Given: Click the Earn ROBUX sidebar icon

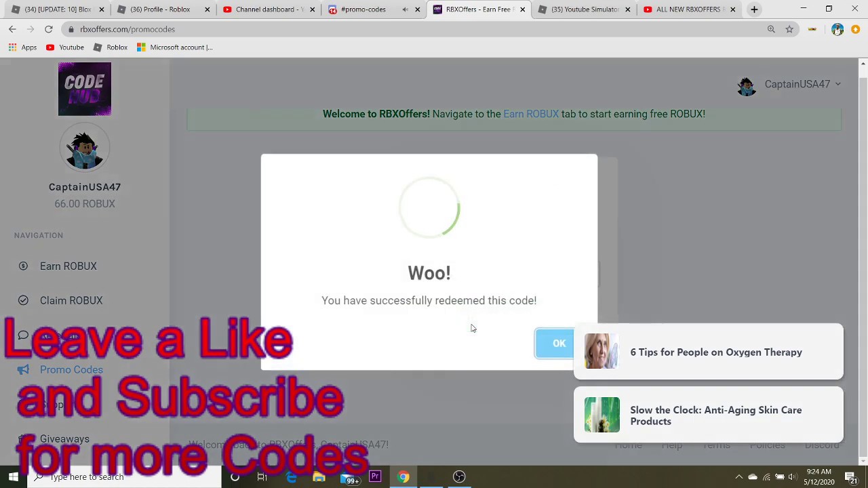Looking at the screenshot, I should click(x=23, y=266).
